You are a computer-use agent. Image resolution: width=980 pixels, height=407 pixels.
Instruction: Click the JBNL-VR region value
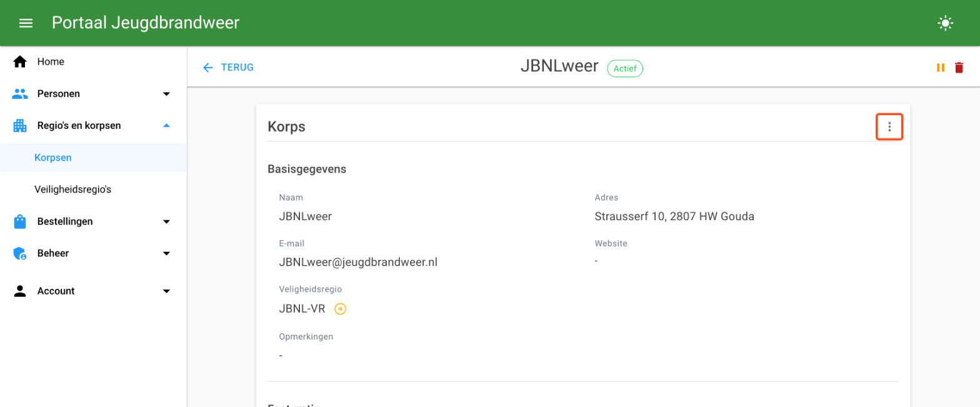[302, 308]
